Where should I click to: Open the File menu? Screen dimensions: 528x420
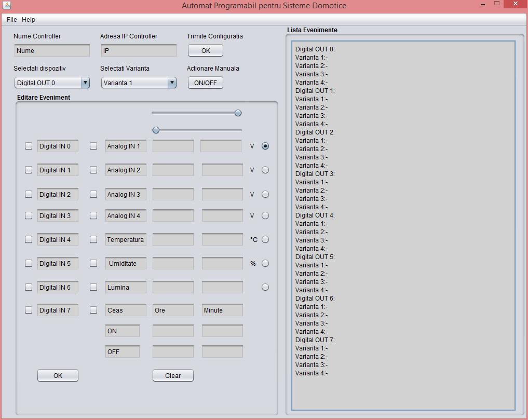pos(11,19)
